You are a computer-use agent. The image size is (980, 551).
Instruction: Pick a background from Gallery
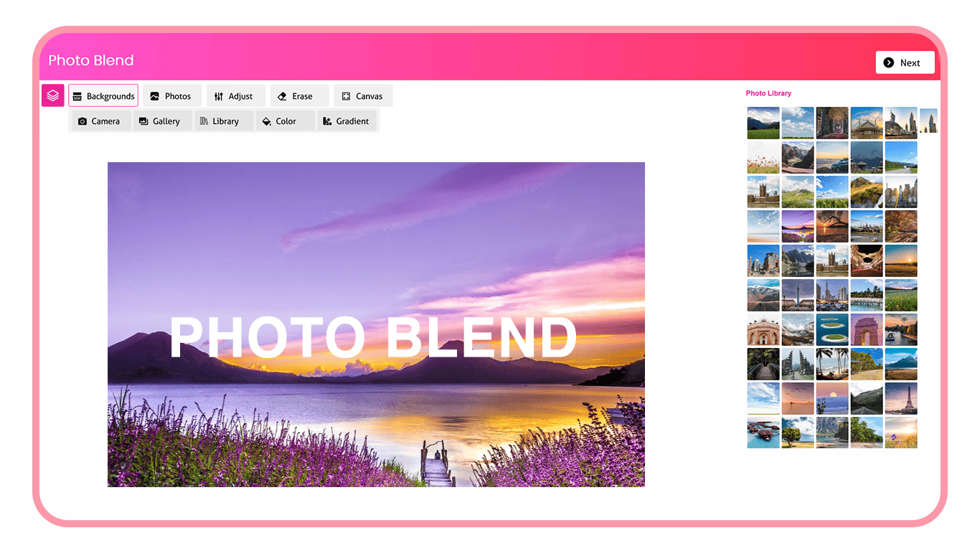(x=160, y=121)
